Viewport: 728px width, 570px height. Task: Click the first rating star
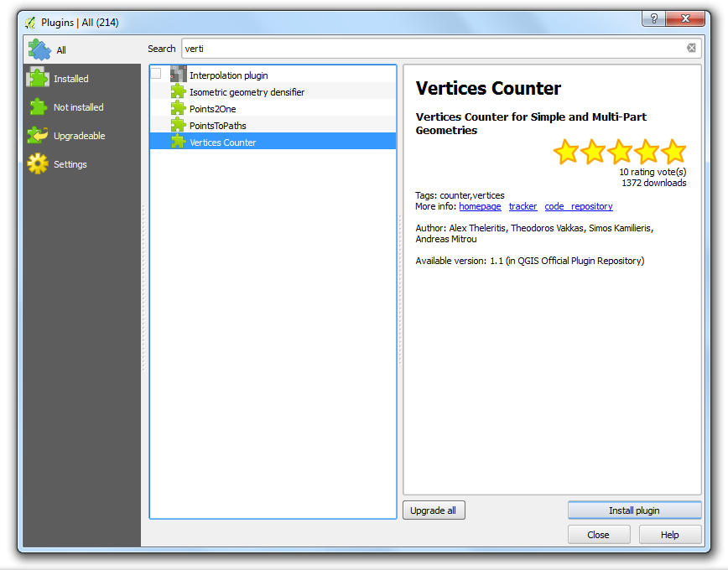566,152
